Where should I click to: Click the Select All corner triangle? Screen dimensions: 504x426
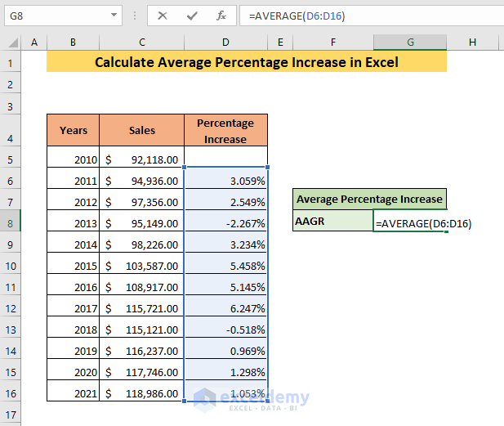point(12,43)
